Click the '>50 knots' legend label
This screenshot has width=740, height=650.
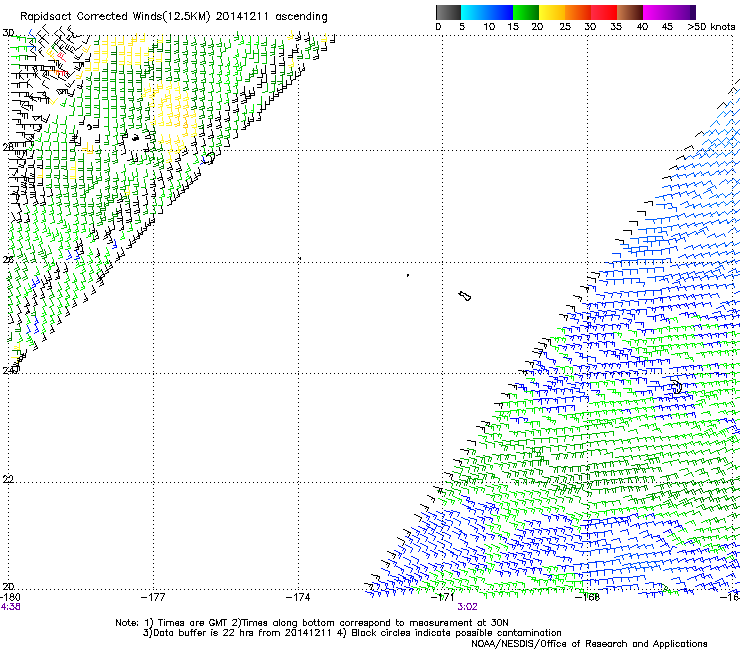coord(711,27)
